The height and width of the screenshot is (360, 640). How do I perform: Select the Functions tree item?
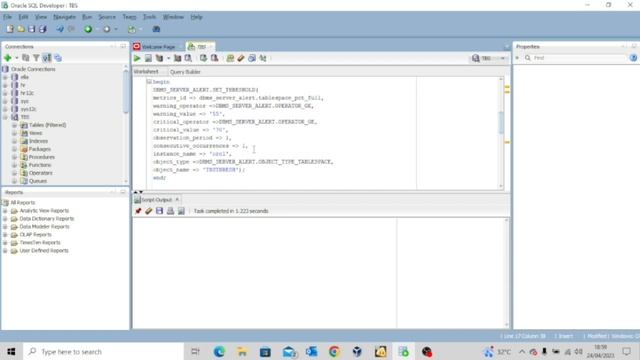tap(40, 165)
